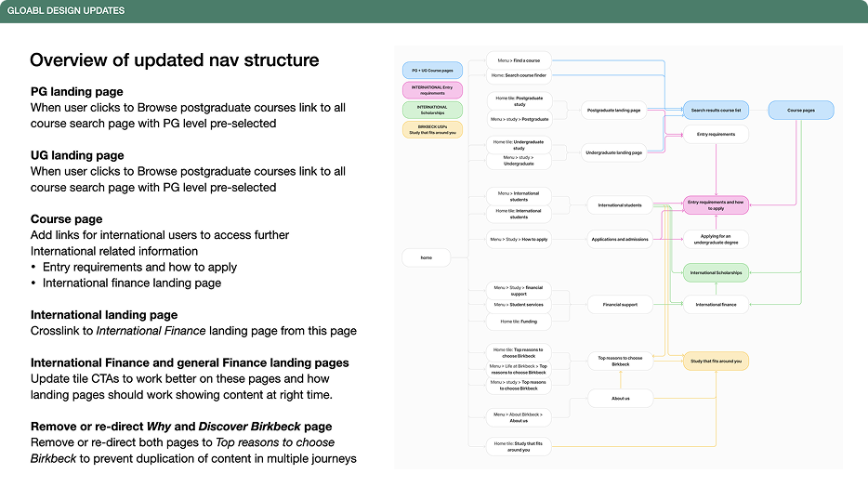Select the 'Undergraduate landing page' node
868x487 pixels.
pos(614,152)
